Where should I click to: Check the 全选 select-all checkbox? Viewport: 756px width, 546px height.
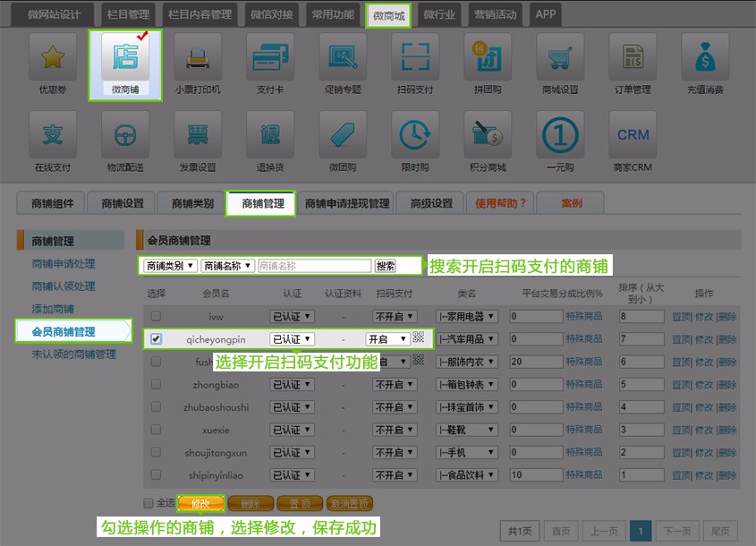pos(149,503)
